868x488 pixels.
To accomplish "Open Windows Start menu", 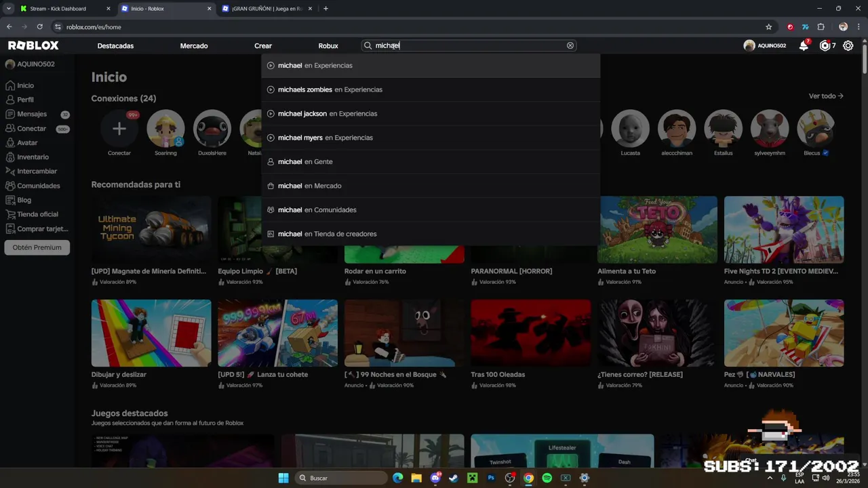I will pyautogui.click(x=283, y=478).
